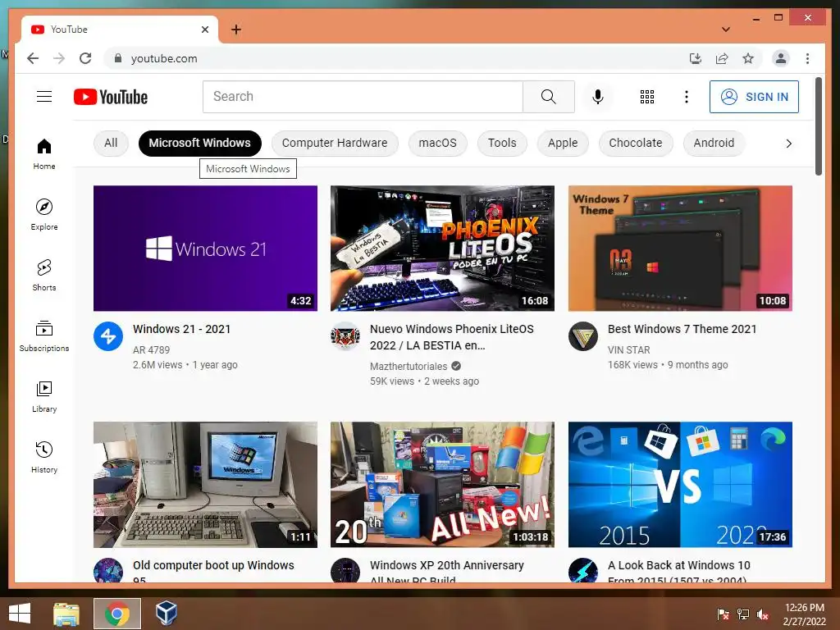Open Subscriptions in sidebar
The image size is (840, 630).
point(44,336)
